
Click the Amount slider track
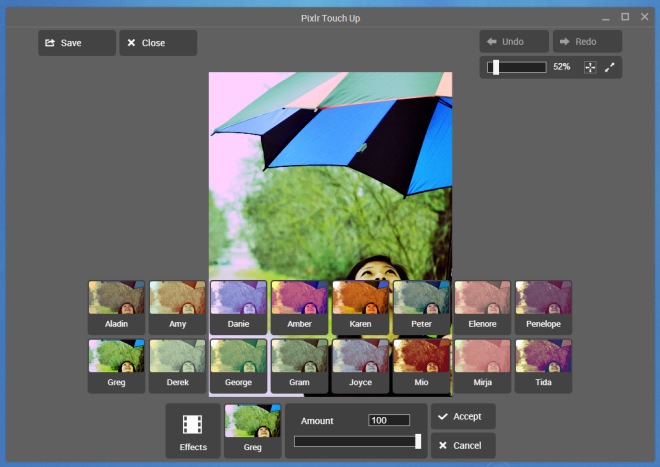tap(356, 441)
